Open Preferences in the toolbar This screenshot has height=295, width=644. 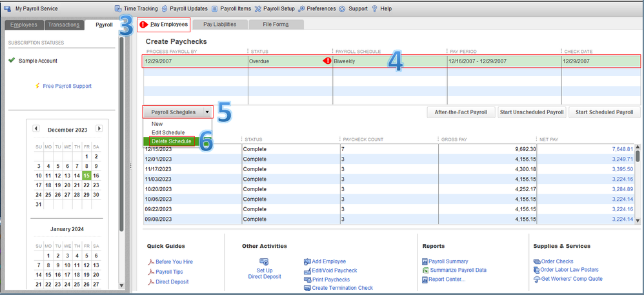(x=317, y=8)
